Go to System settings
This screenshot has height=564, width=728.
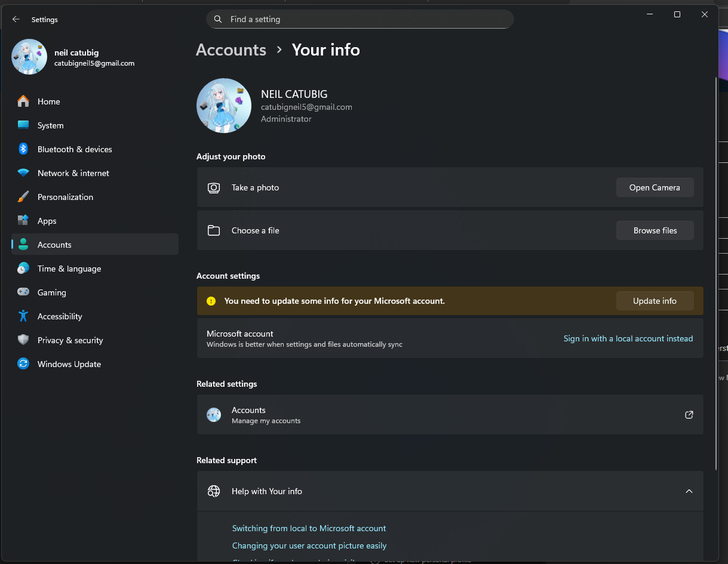tap(95, 125)
